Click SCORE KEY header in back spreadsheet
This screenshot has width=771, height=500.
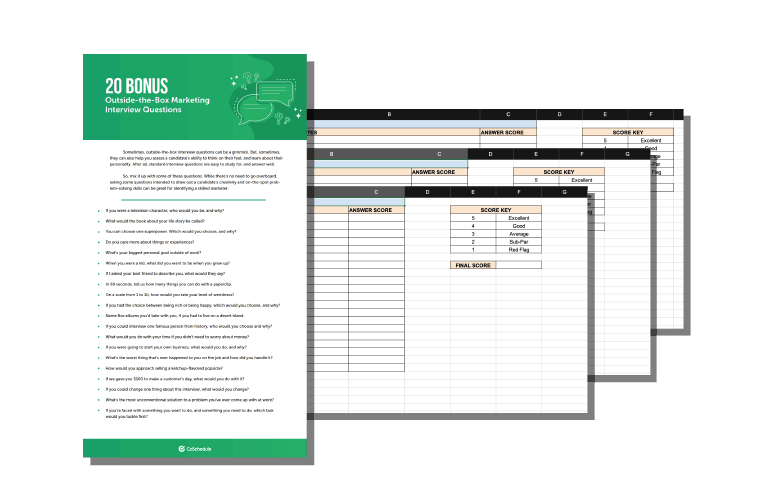coord(628,132)
